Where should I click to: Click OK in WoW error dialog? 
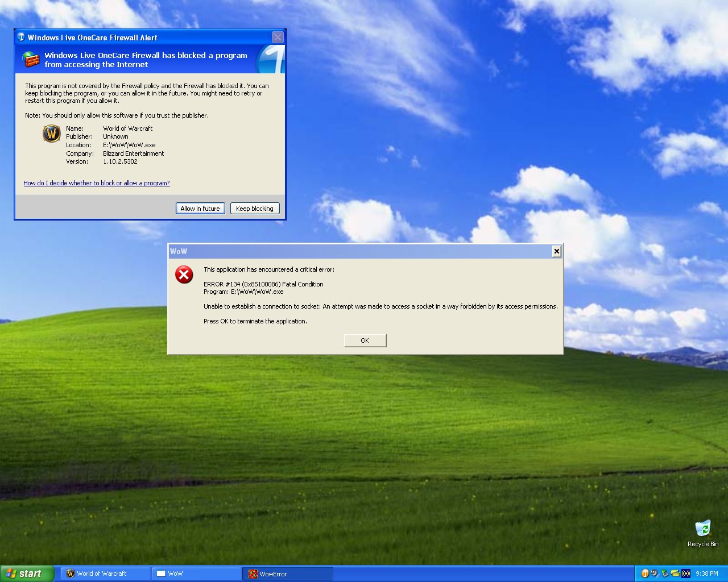click(365, 340)
